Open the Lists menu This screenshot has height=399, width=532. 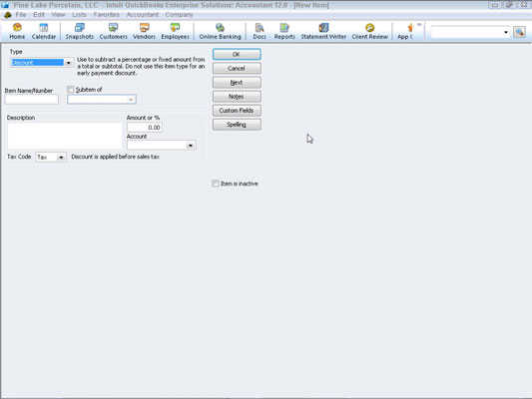pyautogui.click(x=79, y=15)
